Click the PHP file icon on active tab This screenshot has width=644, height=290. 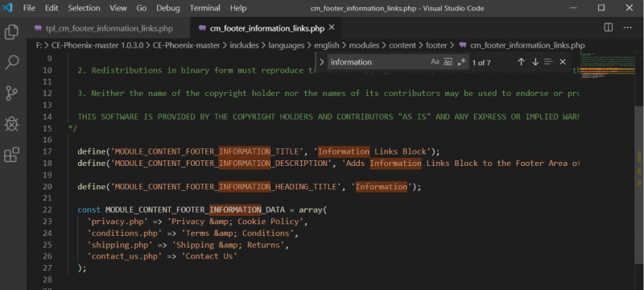tap(202, 28)
